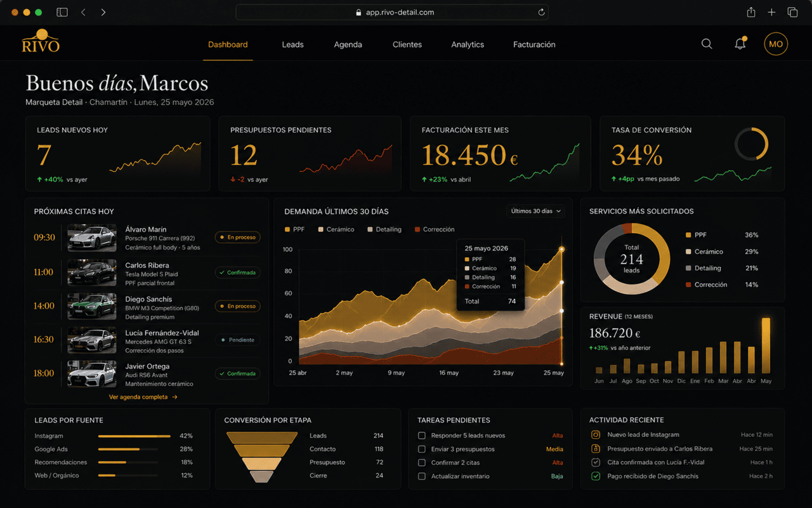
Task: Toggle the browser sidebar icon
Action: point(62,12)
